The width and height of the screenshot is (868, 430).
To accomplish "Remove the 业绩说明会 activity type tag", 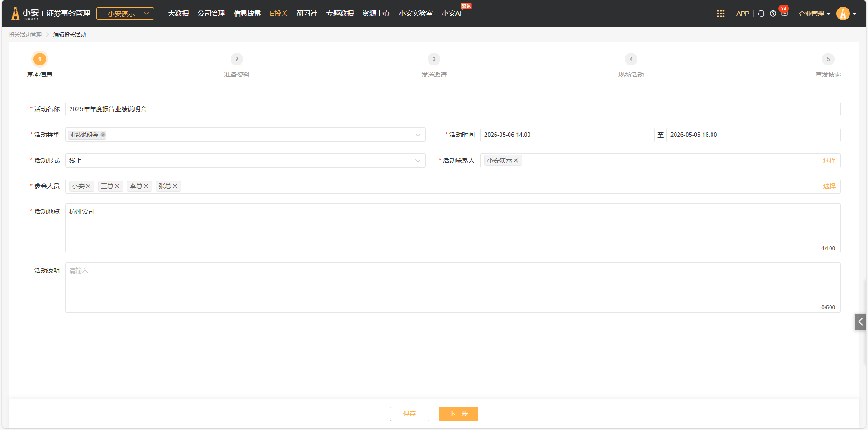I will pos(103,135).
